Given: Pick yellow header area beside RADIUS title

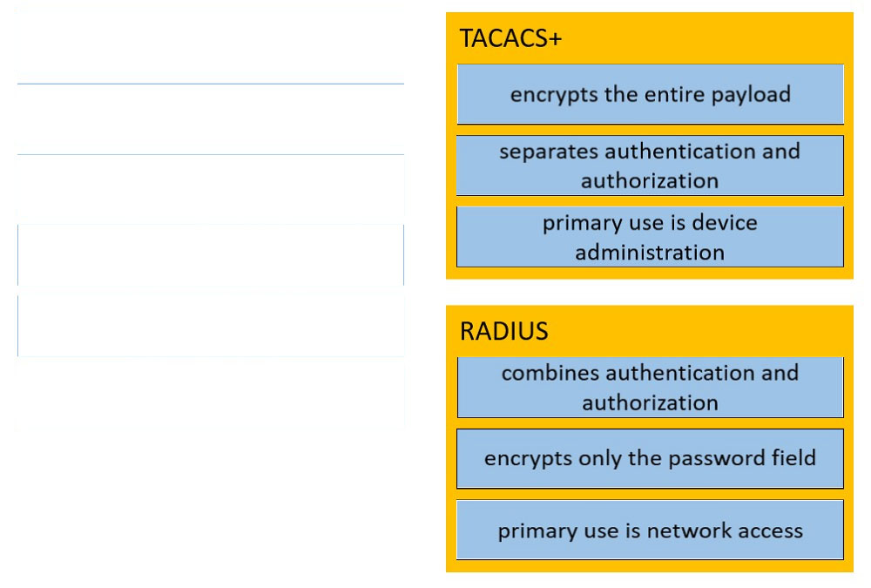Looking at the screenshot, I should coord(700,331).
